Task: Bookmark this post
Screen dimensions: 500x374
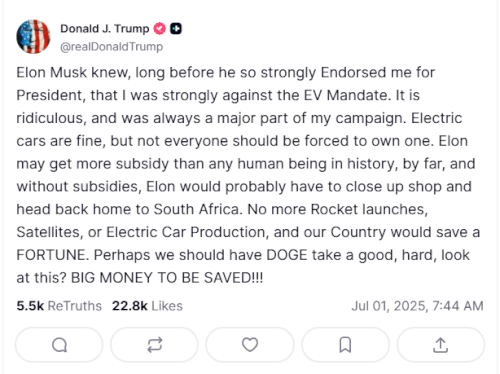Action: click(x=345, y=345)
